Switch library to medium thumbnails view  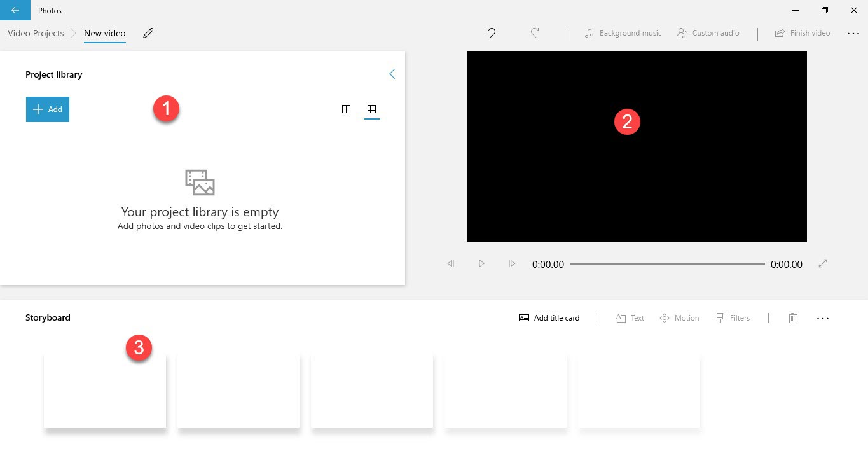tap(346, 109)
